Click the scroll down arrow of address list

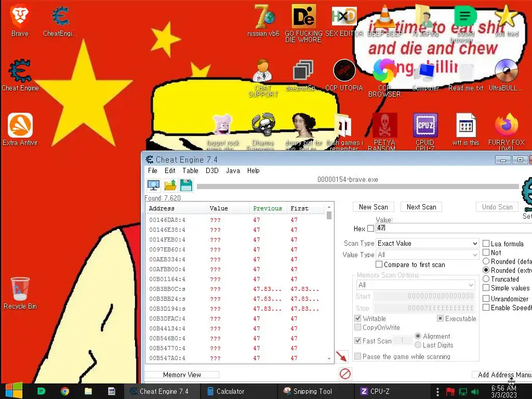[x=329, y=358]
